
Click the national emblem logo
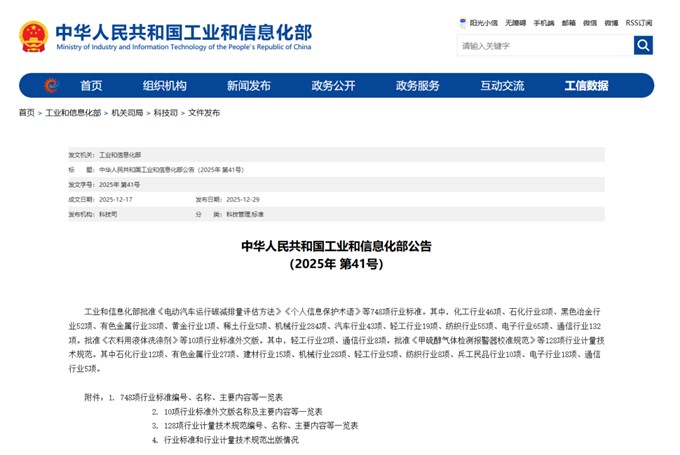point(33,36)
